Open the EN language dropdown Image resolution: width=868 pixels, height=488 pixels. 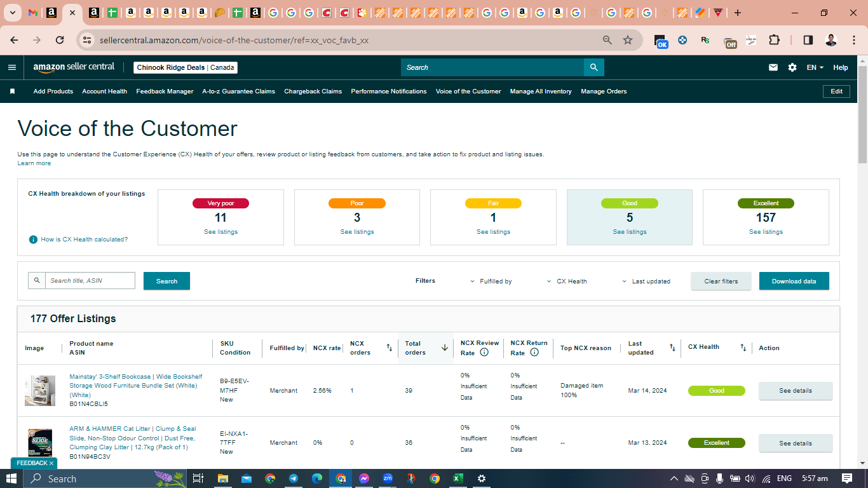pyautogui.click(x=815, y=67)
